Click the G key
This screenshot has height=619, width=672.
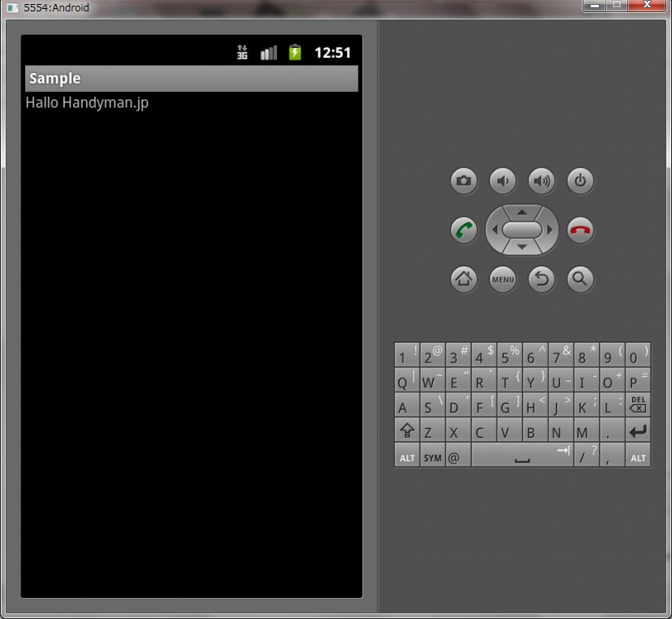click(509, 405)
